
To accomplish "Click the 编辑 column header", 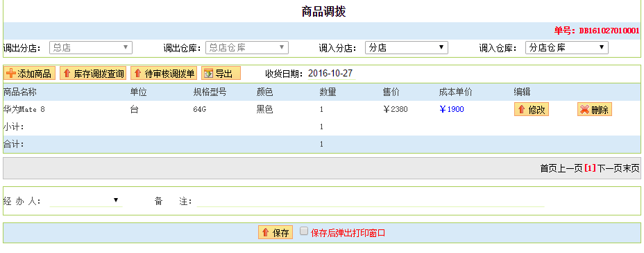I will (522, 92).
